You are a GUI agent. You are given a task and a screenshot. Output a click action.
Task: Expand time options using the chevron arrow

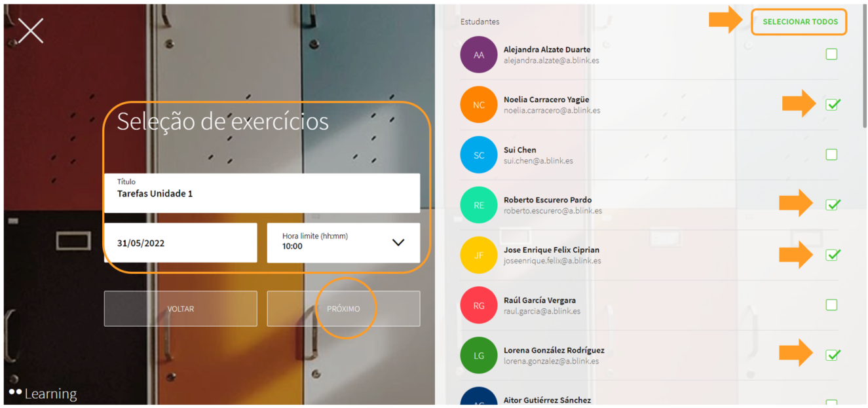pos(398,242)
